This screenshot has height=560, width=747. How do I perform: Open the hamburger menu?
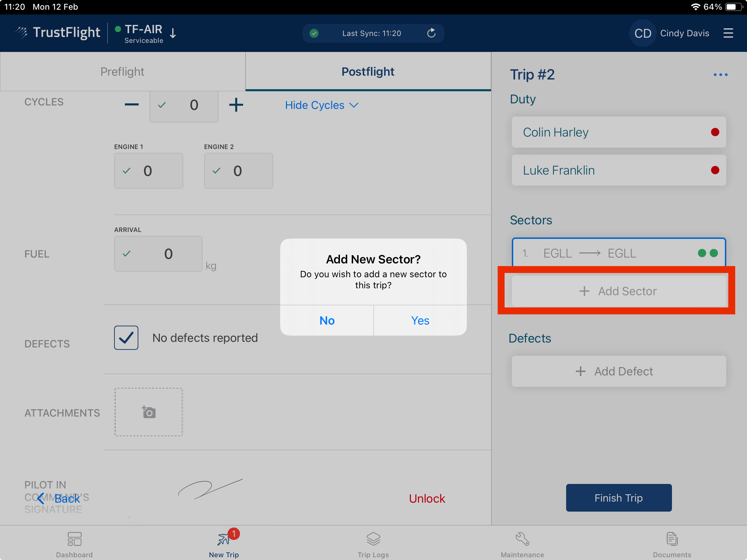pyautogui.click(x=728, y=33)
